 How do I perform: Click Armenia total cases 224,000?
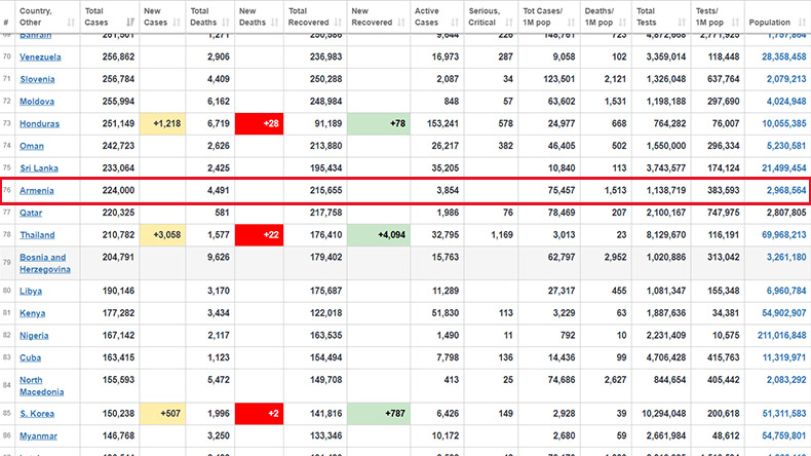pyautogui.click(x=118, y=190)
